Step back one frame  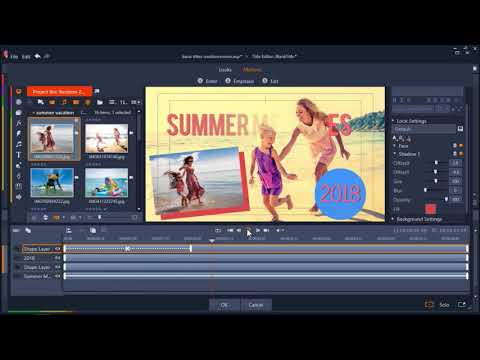(239, 230)
